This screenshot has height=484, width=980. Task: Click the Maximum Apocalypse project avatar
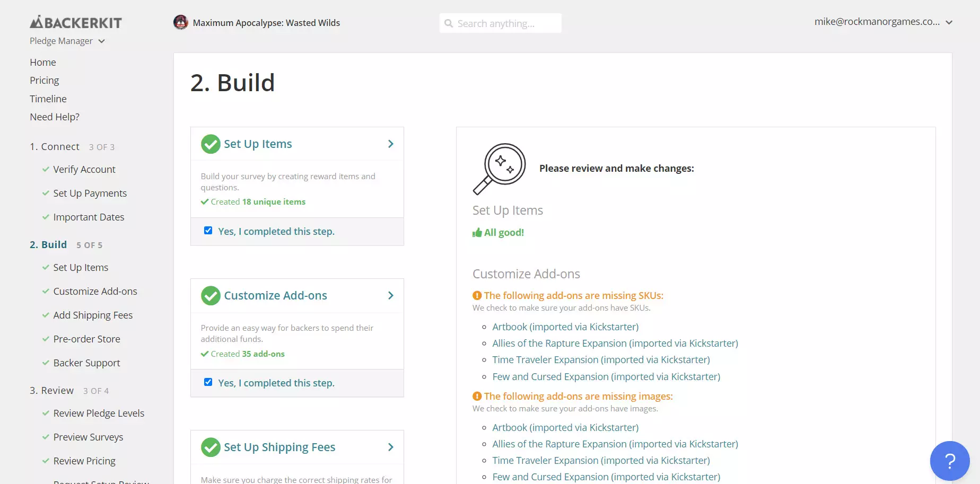click(x=181, y=22)
